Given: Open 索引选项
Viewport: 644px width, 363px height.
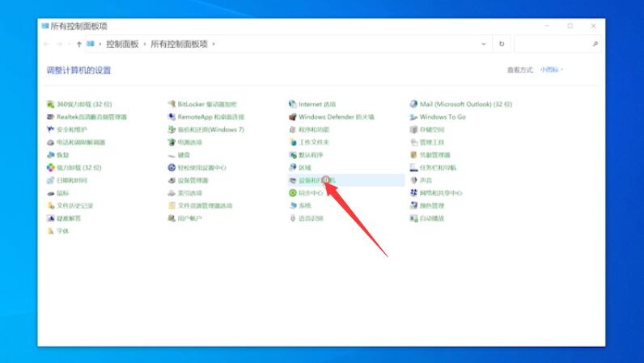Looking at the screenshot, I should pyautogui.click(x=184, y=193).
